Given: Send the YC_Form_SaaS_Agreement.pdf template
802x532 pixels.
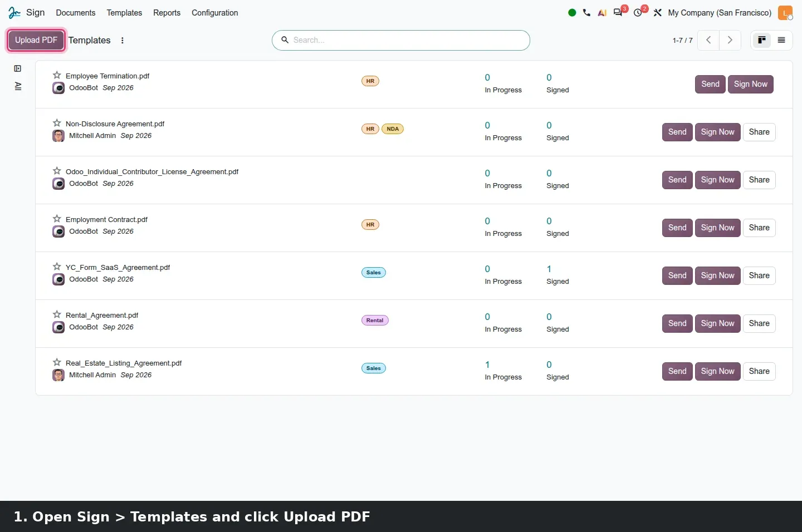Looking at the screenshot, I should click(x=677, y=275).
